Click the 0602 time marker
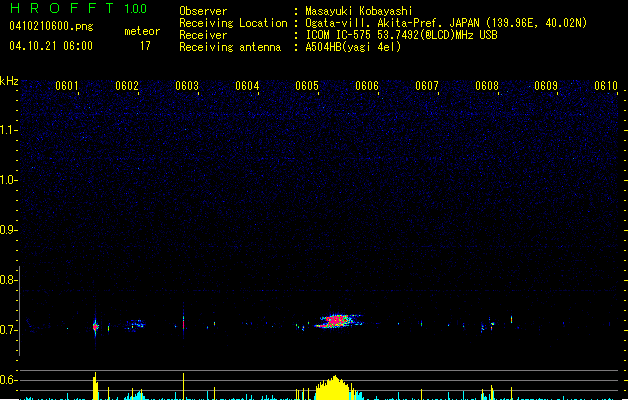629x400 pixels. tap(127, 86)
